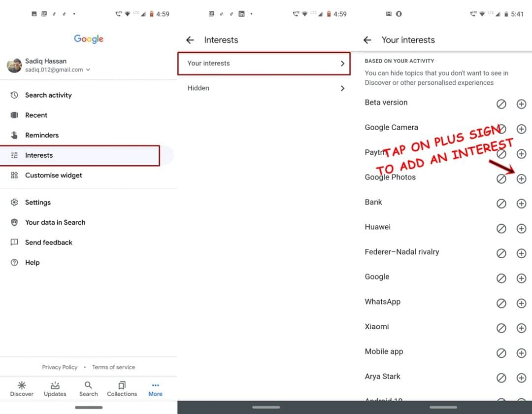Hide the Bank topic
The height and width of the screenshot is (414, 532).
click(x=501, y=204)
